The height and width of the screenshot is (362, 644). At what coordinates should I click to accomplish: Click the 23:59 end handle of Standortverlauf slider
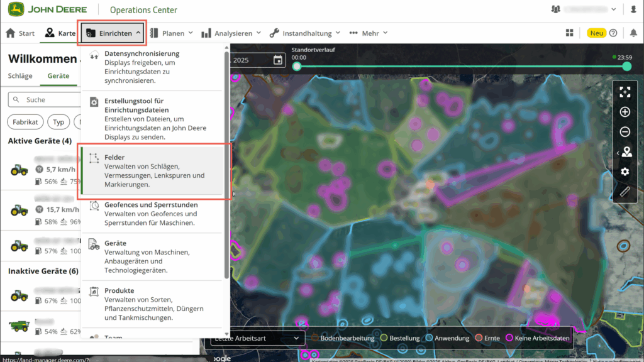pyautogui.click(x=625, y=66)
